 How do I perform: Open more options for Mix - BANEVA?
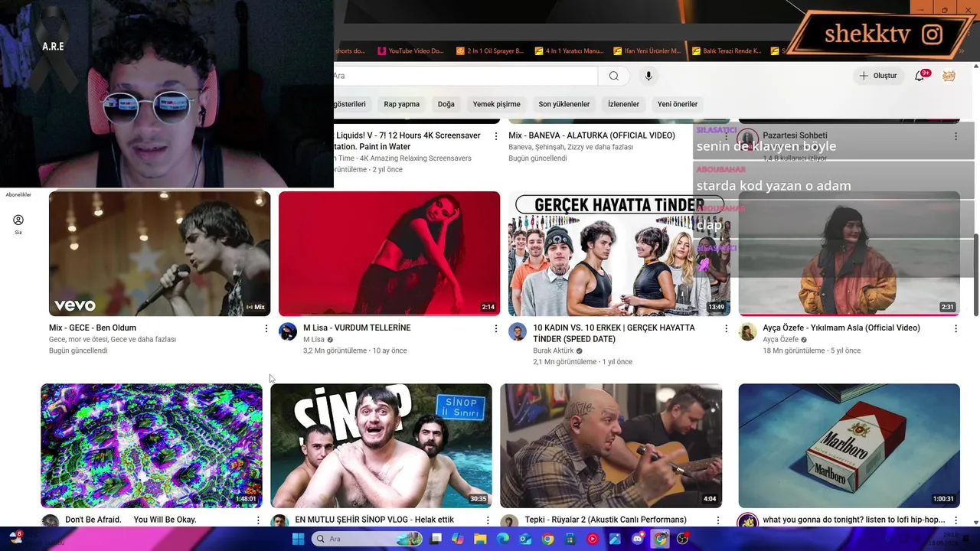726,136
